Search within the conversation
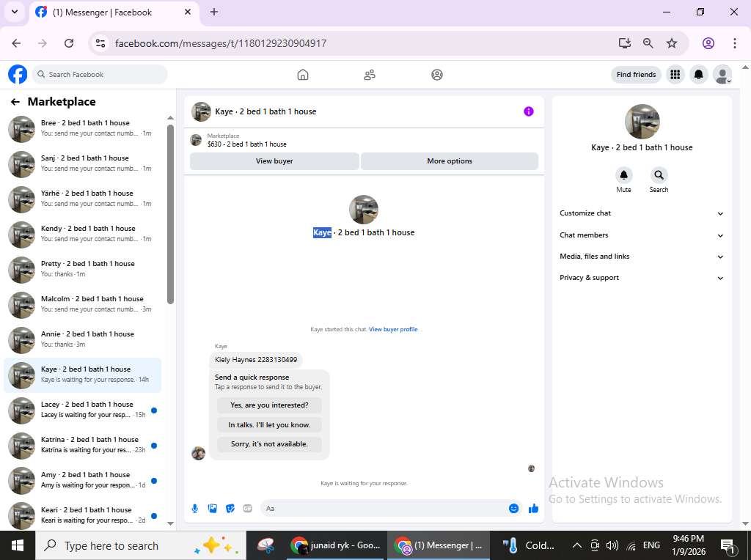Screen dimensions: 751x560 click(659, 175)
